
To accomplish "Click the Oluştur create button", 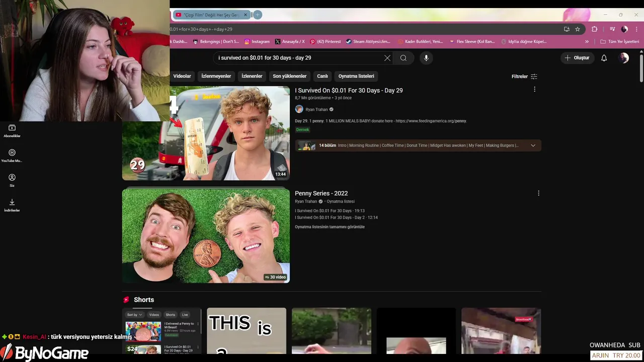I will click(577, 58).
